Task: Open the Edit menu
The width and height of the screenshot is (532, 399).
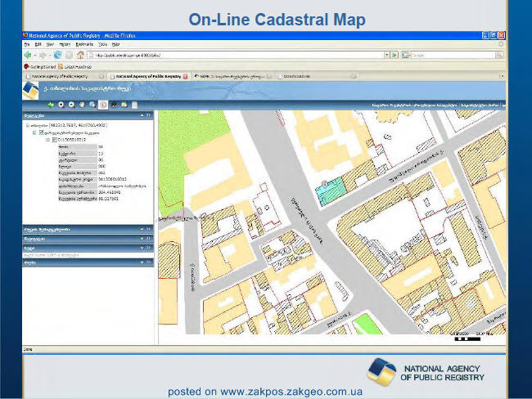Action: pos(38,44)
